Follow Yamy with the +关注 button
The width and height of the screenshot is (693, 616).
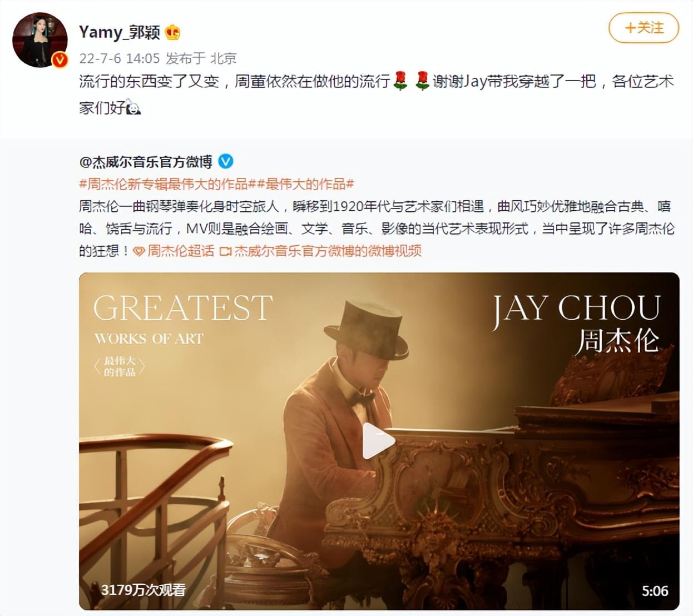click(643, 28)
